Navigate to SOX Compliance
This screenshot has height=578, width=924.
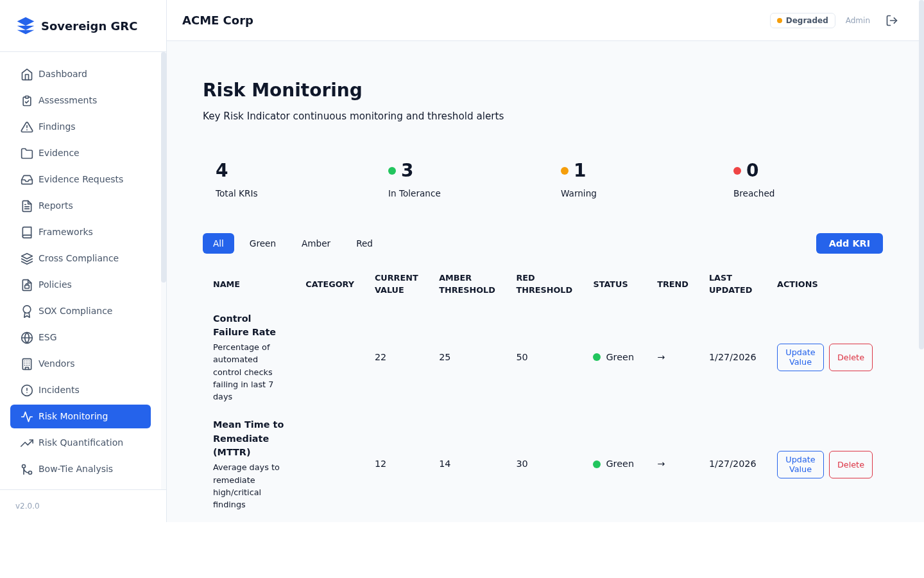click(75, 311)
